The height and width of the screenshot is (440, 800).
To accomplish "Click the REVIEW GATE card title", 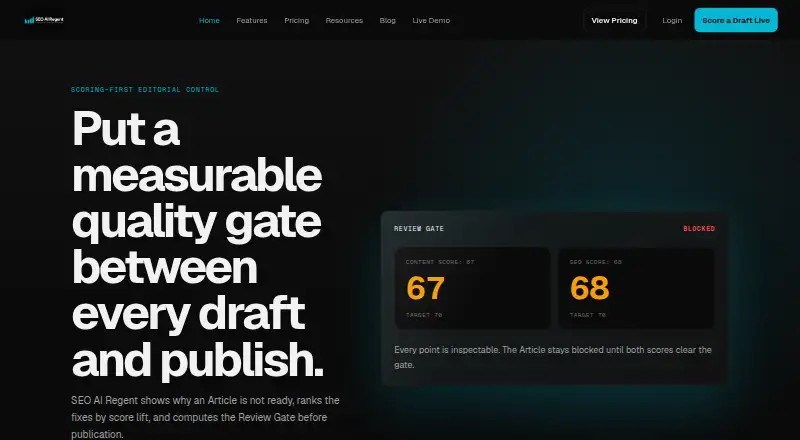I will point(419,229).
